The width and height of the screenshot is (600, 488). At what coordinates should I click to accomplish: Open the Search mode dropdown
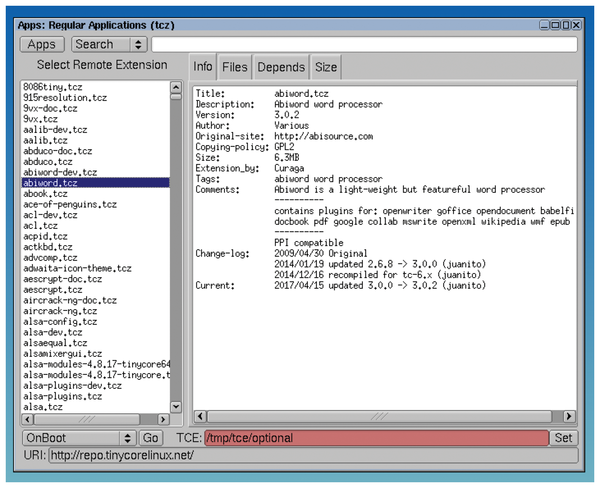coord(109,44)
